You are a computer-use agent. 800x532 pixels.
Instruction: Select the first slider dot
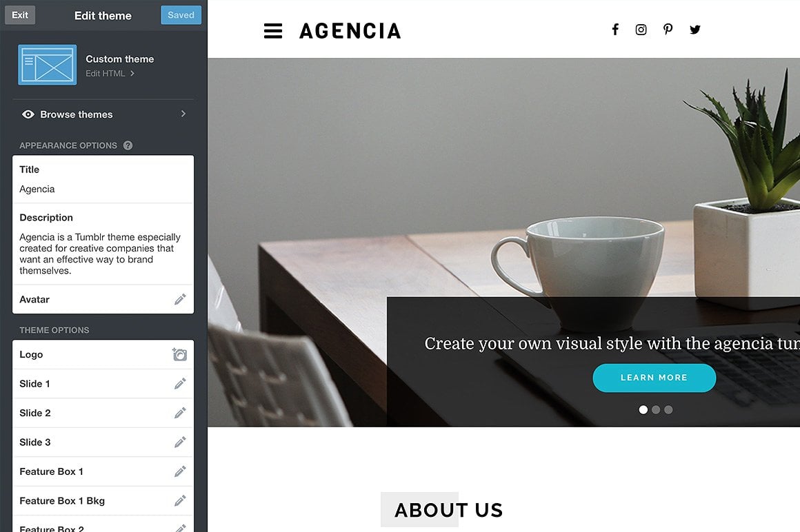[x=643, y=410]
